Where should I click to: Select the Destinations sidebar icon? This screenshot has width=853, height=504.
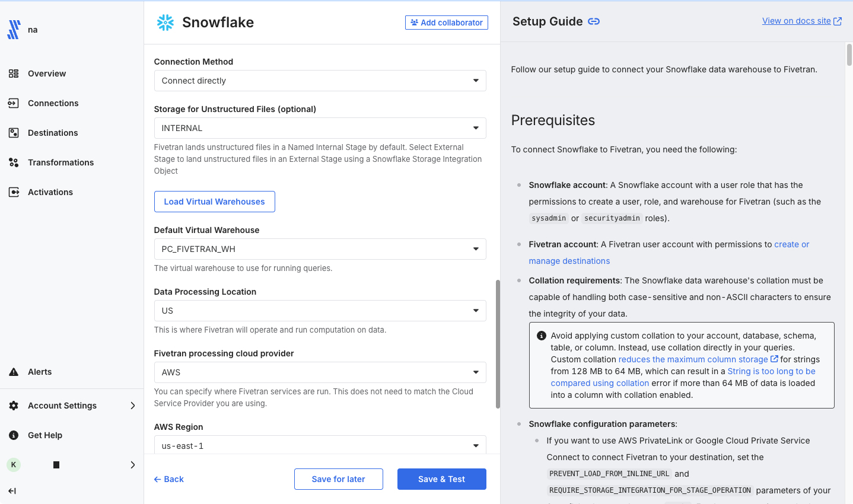tap(14, 133)
